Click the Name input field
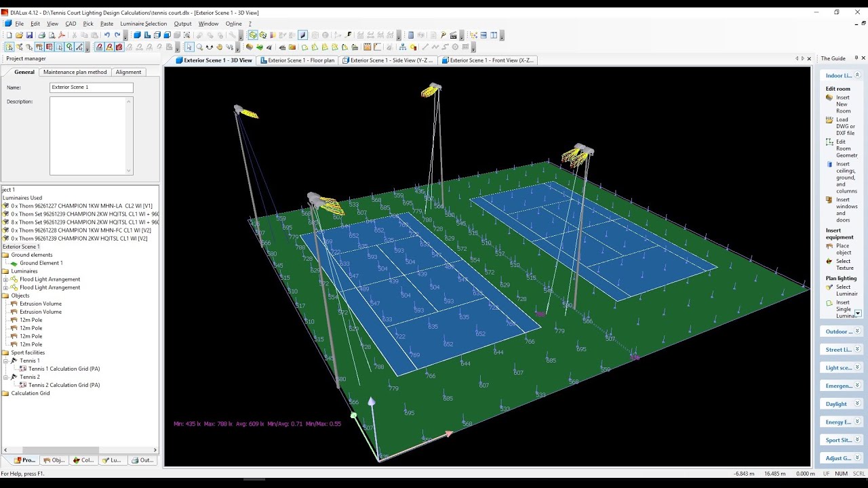The width and height of the screenshot is (868, 488). (91, 87)
